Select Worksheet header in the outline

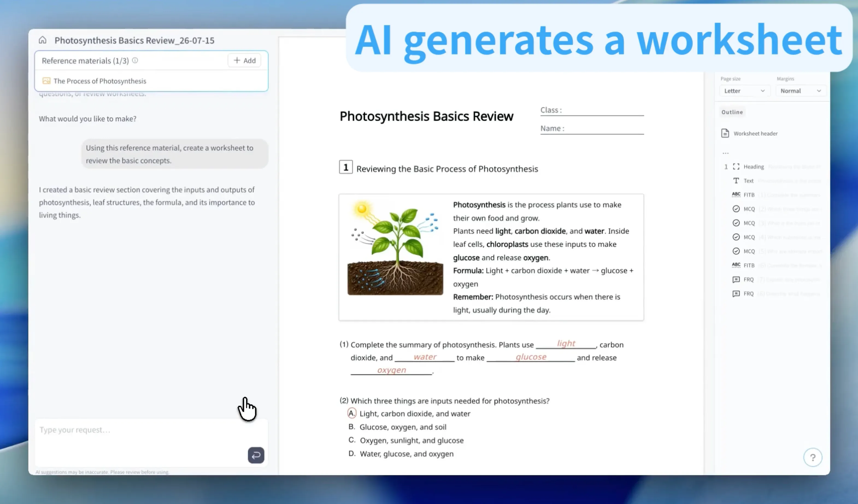click(756, 134)
